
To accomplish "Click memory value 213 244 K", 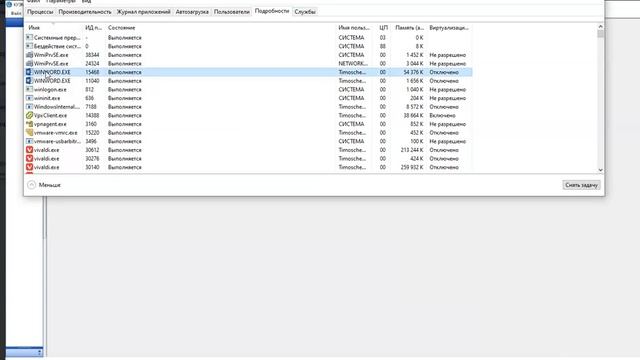I will pos(412,150).
